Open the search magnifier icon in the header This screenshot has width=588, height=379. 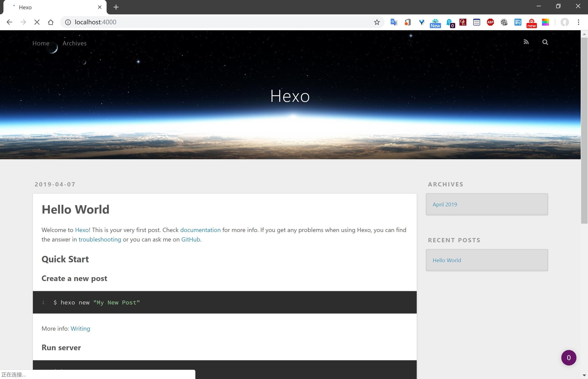pos(545,42)
